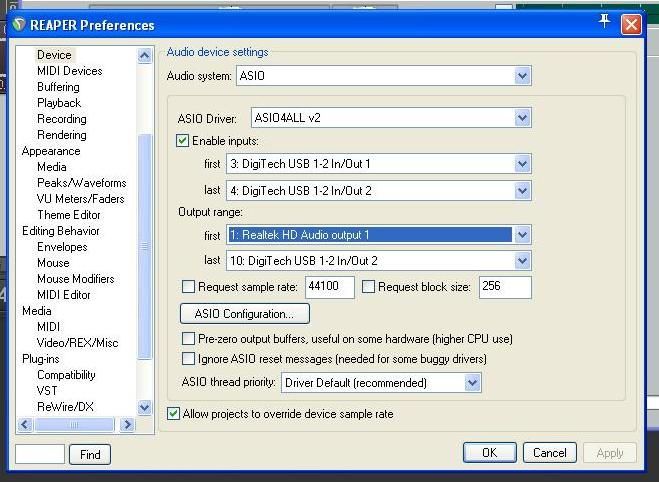The image size is (659, 482).
Task: Click tree horizontal scroll left arrow
Action: pos(25,424)
